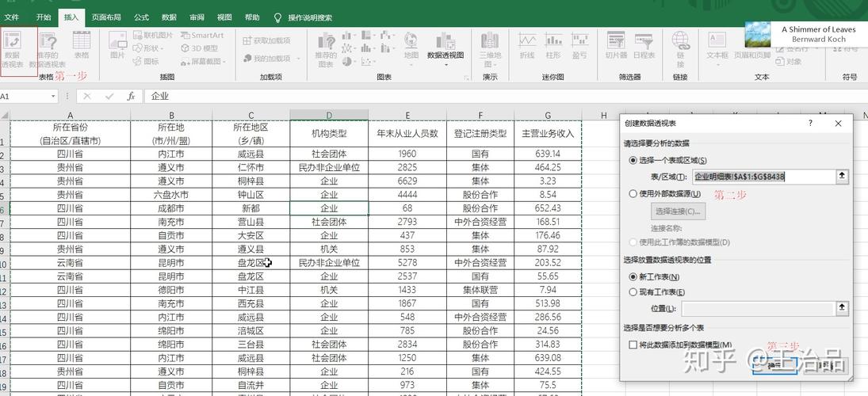Open 三维地图 3D map

(490, 48)
